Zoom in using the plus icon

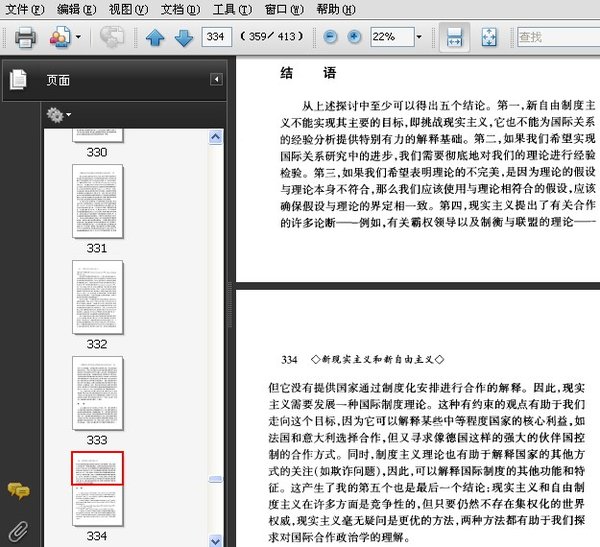(354, 37)
